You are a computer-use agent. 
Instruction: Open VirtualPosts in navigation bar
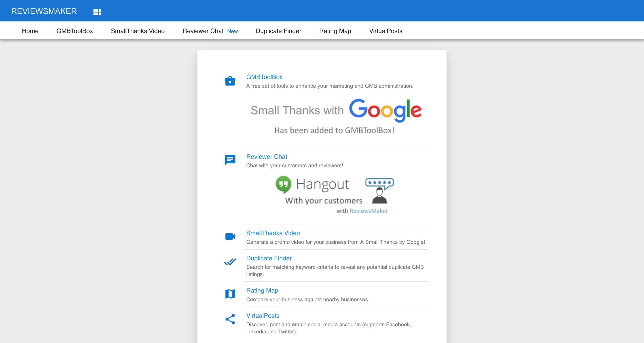coord(386,31)
